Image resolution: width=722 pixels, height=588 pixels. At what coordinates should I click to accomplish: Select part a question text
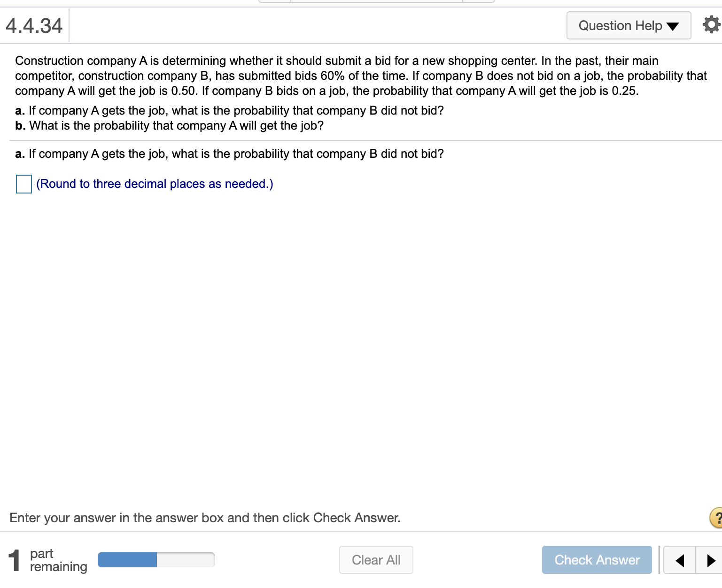229,154
